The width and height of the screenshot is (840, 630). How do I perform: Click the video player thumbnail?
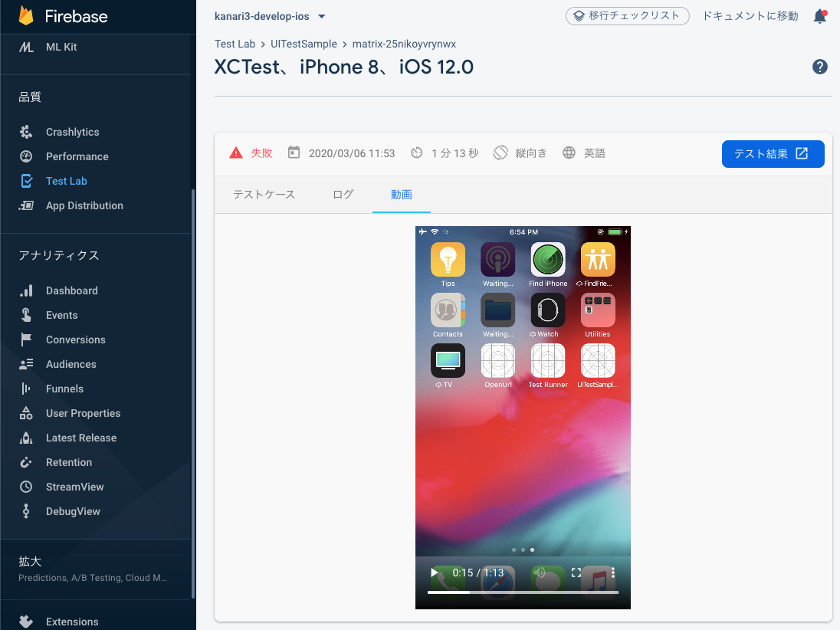click(x=523, y=418)
